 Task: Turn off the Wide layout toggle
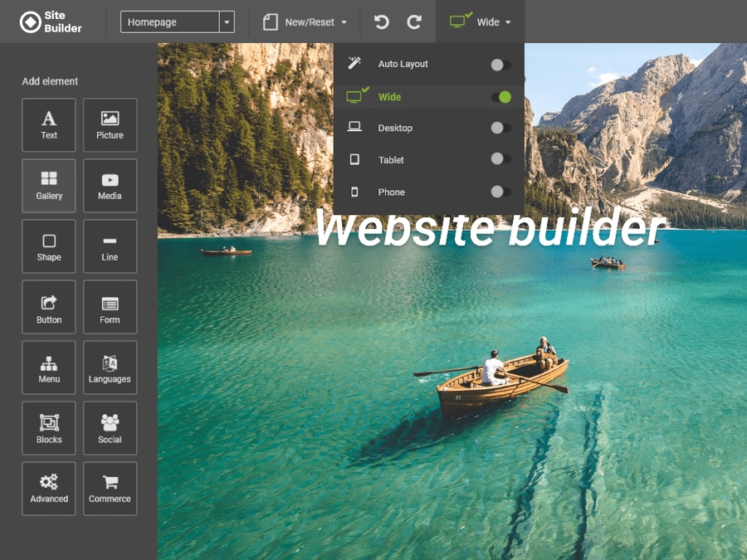[500, 97]
